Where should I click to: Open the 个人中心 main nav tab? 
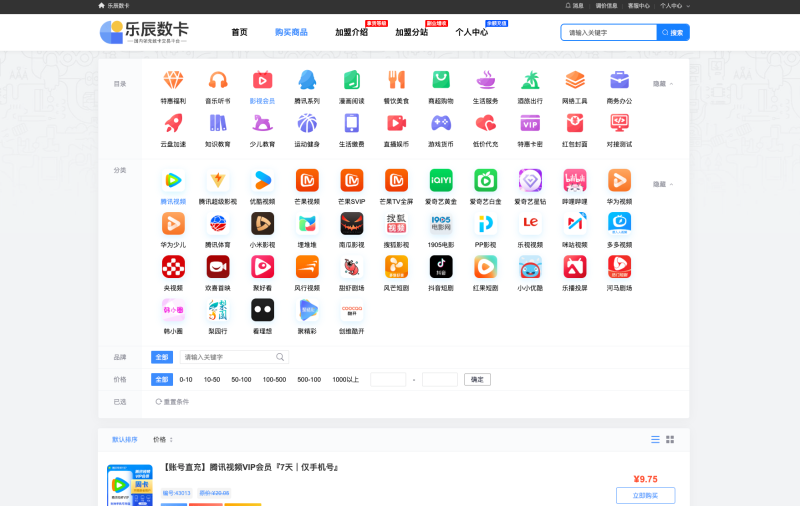pyautogui.click(x=472, y=32)
